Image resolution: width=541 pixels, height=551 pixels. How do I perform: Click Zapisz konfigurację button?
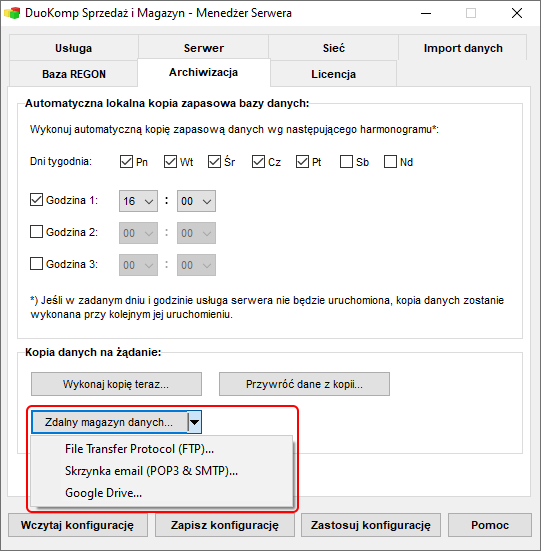[225, 525]
